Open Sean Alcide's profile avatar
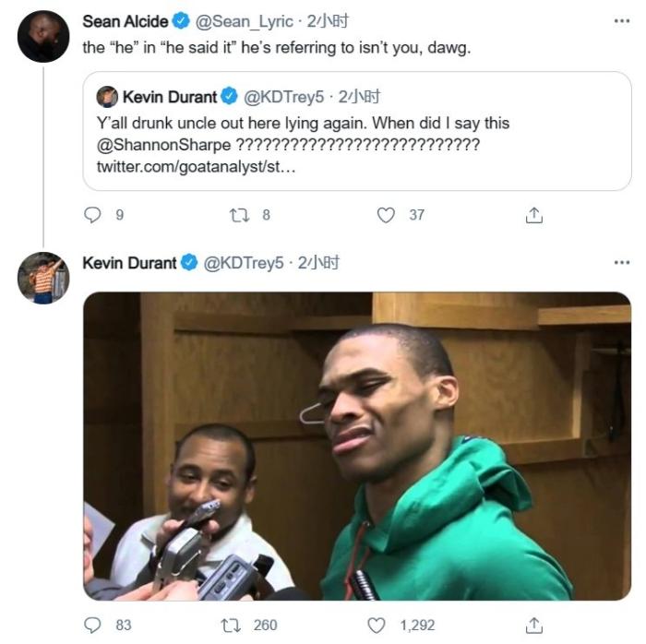This screenshot has width=646, height=644. click(42, 37)
